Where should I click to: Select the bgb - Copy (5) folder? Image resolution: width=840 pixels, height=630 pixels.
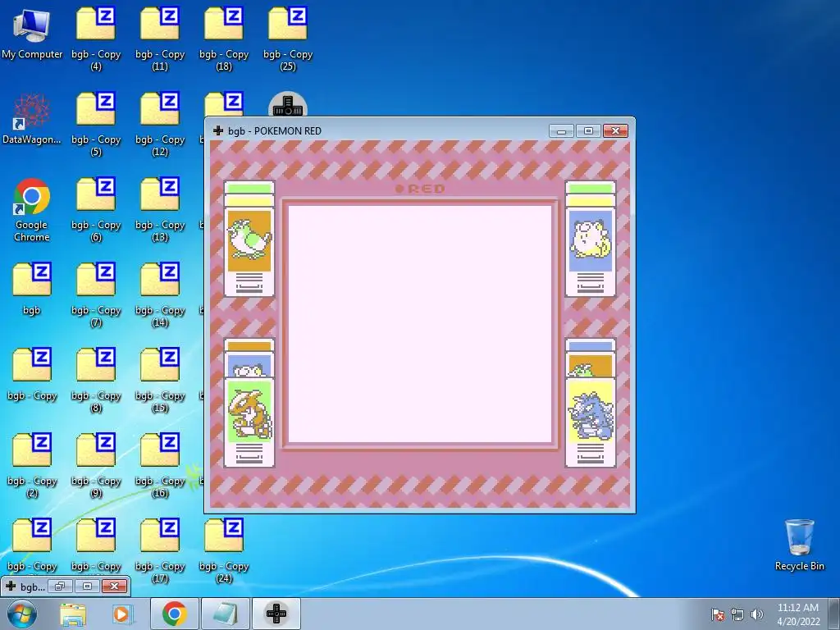pos(96,125)
